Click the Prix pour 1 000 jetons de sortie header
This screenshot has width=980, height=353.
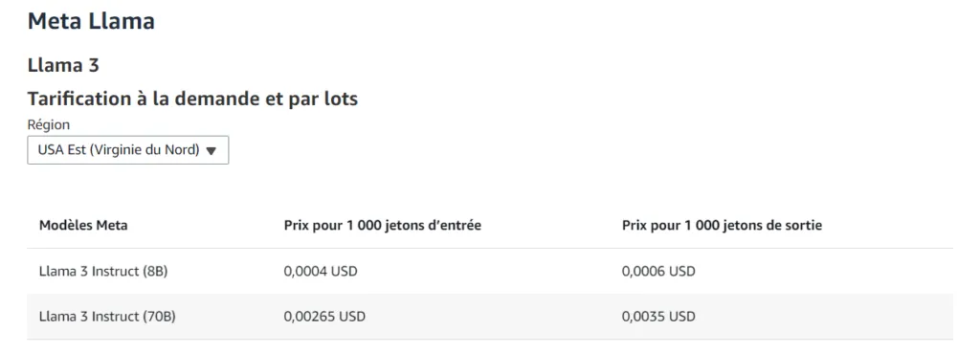[x=722, y=226]
